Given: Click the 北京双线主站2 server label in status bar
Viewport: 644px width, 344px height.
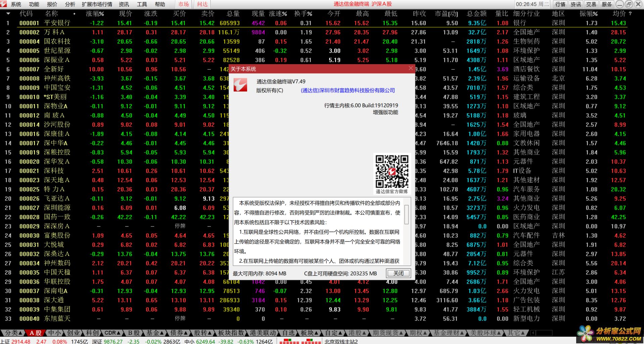Looking at the screenshot, I should 341,341.
